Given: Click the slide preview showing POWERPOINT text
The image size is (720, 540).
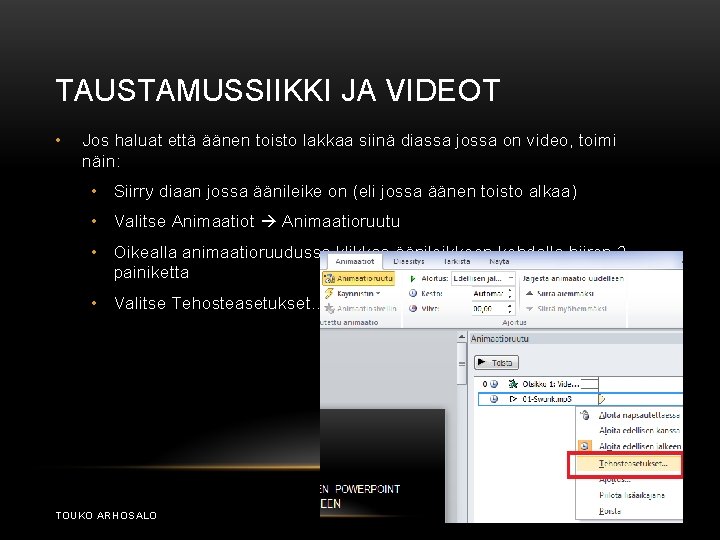Looking at the screenshot, I should point(382,465).
